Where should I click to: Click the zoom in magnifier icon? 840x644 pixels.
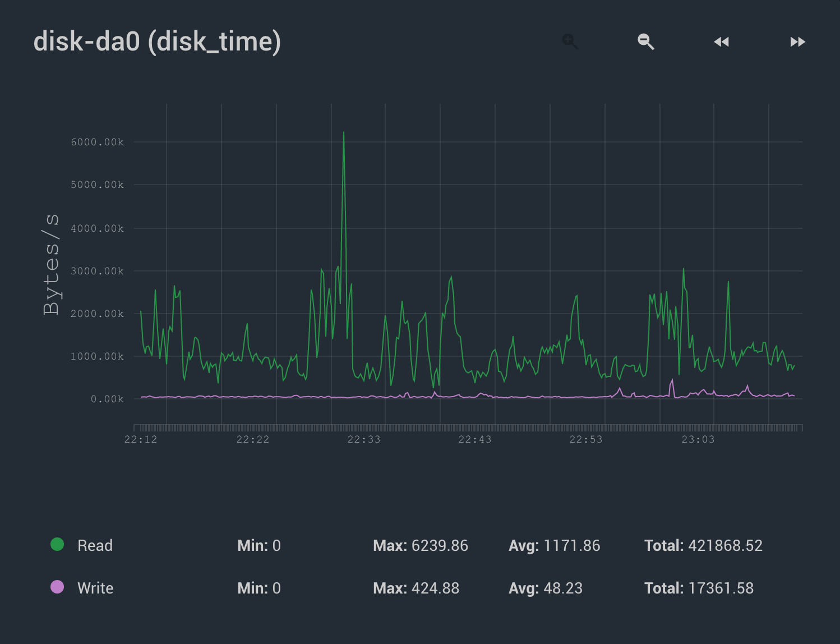tap(570, 42)
